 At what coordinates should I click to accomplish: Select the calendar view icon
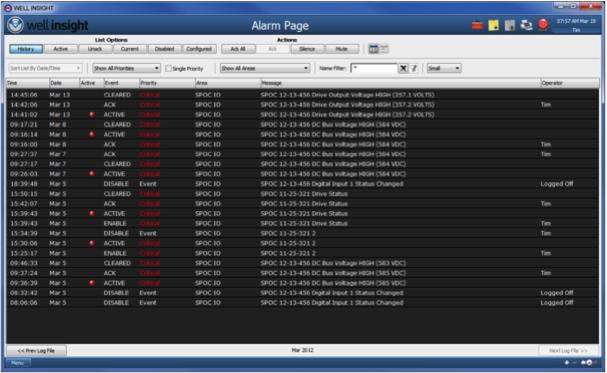(x=373, y=49)
